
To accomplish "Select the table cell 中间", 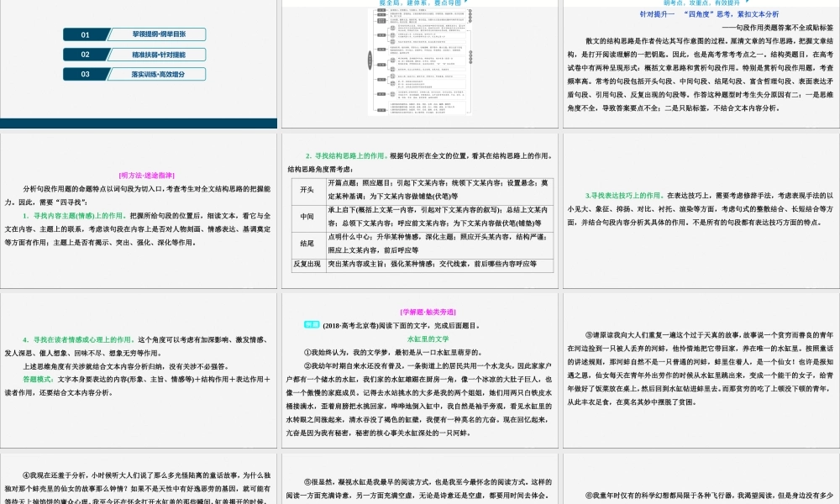I will (308, 217).
